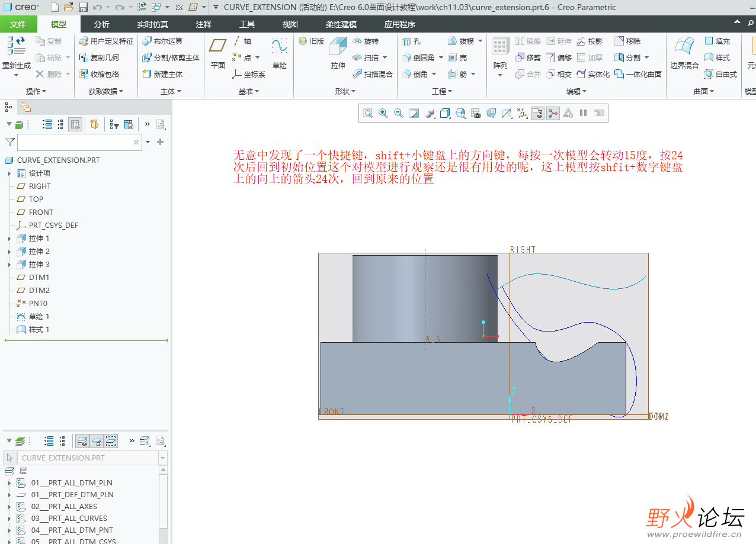Switch to the 视图 ribbon tab
Screen dimensions: 756x544
tap(290, 24)
